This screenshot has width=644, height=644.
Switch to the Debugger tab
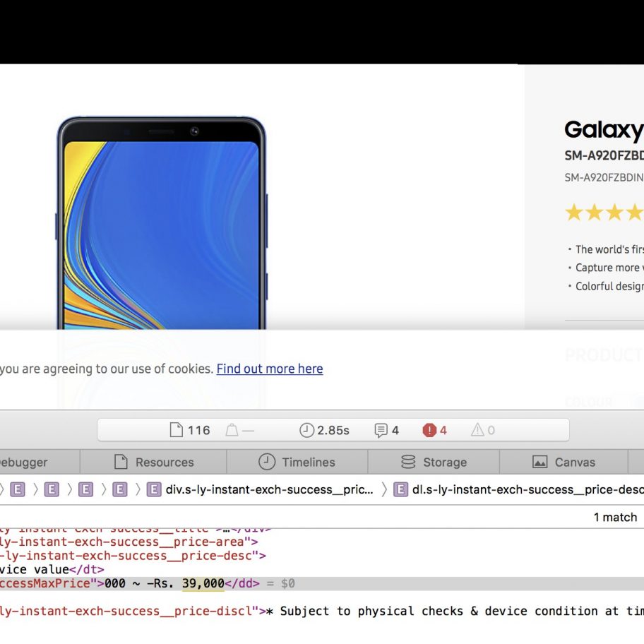point(25,463)
